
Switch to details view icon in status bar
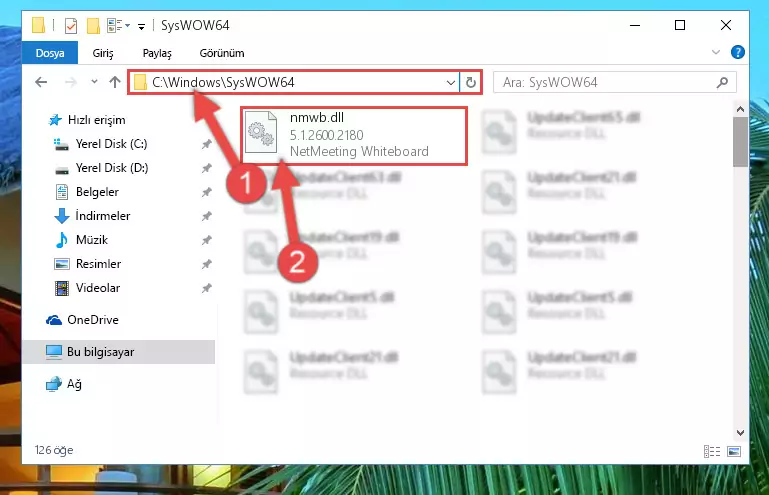pos(712,451)
